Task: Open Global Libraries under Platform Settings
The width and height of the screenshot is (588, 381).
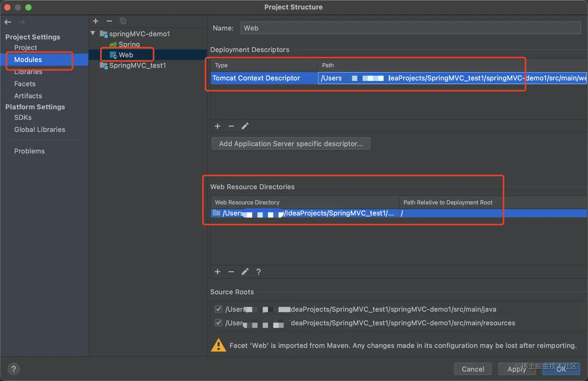Action: [40, 129]
